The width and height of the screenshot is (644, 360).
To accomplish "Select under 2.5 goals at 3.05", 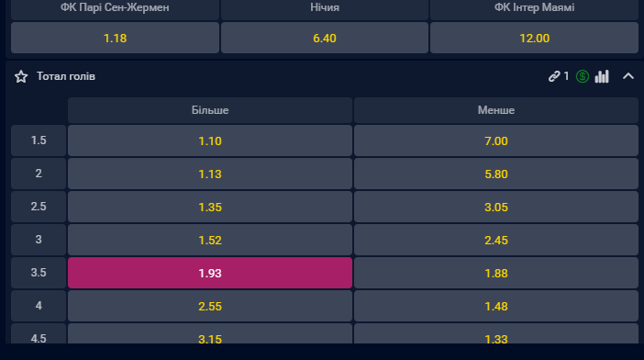I will coord(496,207).
